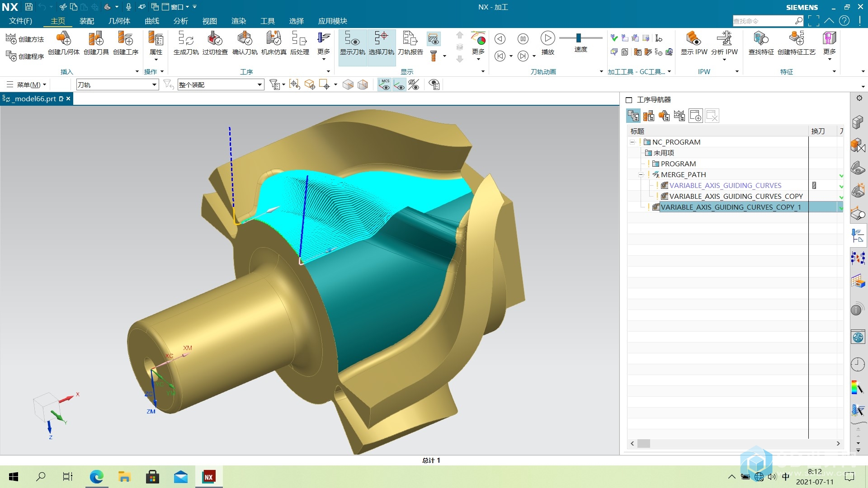This screenshot has height=488, width=868.
Task: Click 生成刀轨 (Generate Tool Path) icon
Action: coord(186,43)
